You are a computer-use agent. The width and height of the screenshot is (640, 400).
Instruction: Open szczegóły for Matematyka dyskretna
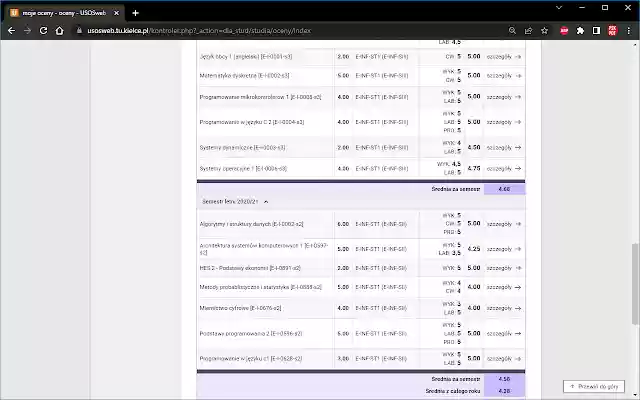(x=504, y=76)
